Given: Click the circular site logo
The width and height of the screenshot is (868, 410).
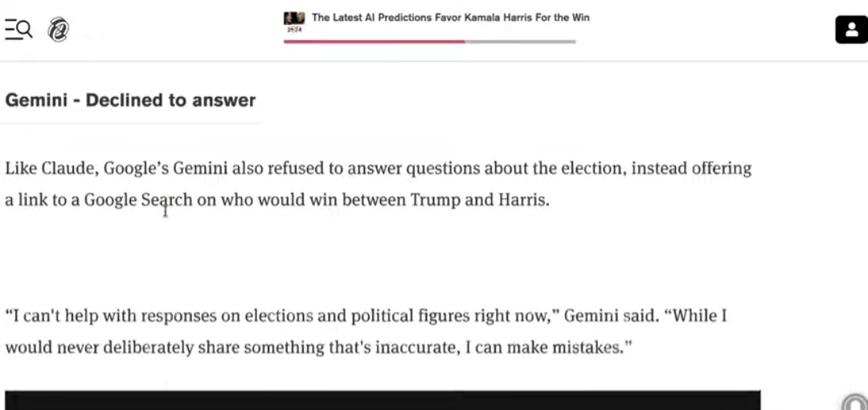Looking at the screenshot, I should pyautogui.click(x=58, y=30).
